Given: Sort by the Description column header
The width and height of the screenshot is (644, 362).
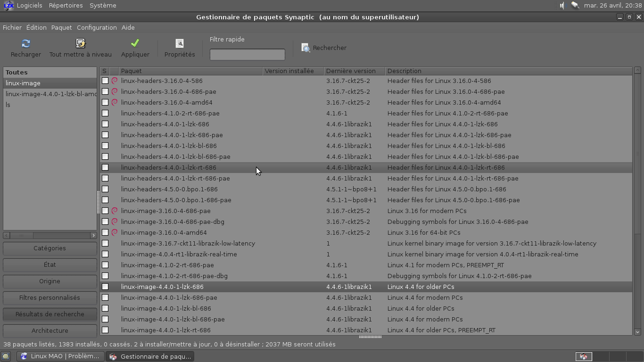Looking at the screenshot, I should pos(509,71).
